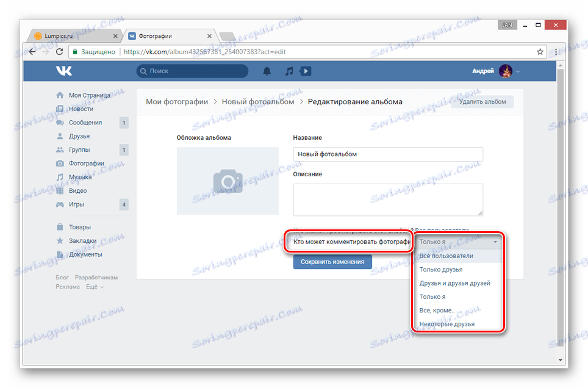The width and height of the screenshot is (588, 388).
Task: Click Моя Страница text in sidebar
Action: [x=90, y=95]
